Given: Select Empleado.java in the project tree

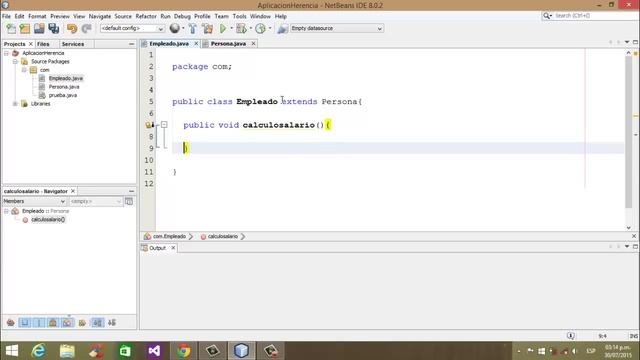Looking at the screenshot, I should [66, 78].
